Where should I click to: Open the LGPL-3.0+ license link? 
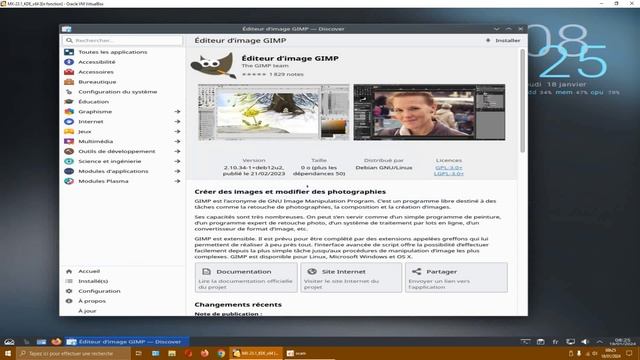point(449,173)
